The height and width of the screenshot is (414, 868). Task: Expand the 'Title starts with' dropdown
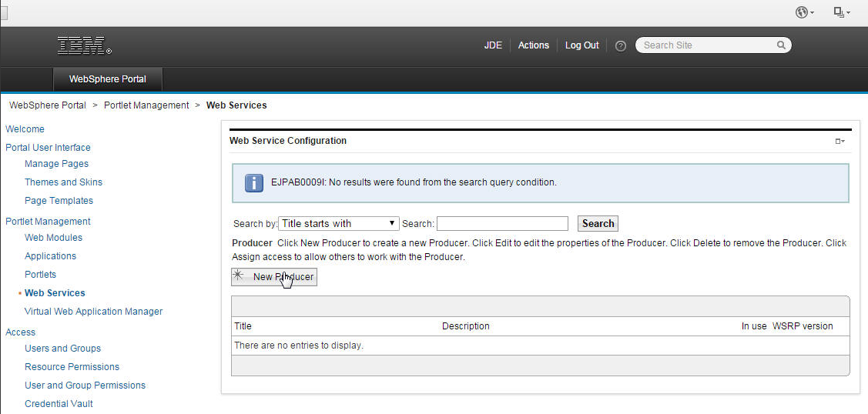point(338,224)
